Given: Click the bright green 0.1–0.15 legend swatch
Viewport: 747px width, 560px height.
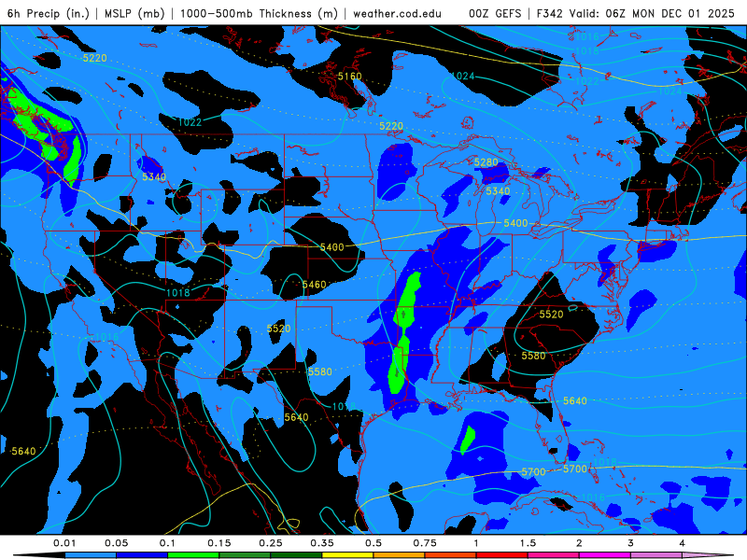Looking at the screenshot, I should point(193,555).
